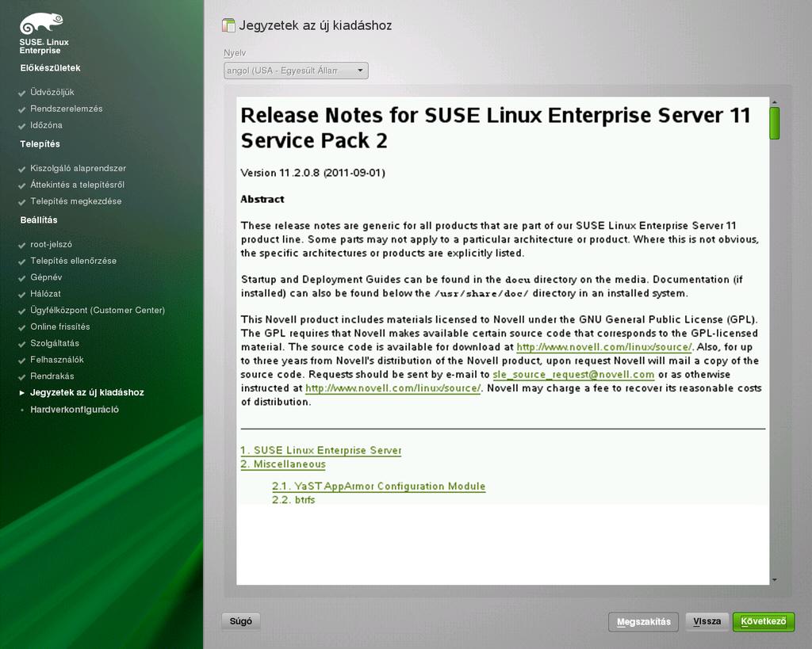Image resolution: width=812 pixels, height=649 pixels.
Task: Click the SUSE chameleon logo
Action: click(x=41, y=23)
